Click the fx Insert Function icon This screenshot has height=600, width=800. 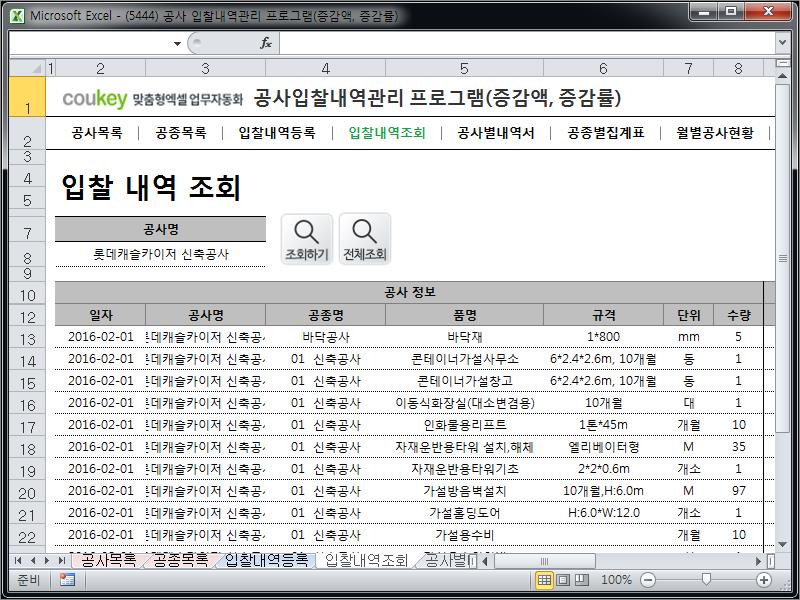pyautogui.click(x=266, y=43)
